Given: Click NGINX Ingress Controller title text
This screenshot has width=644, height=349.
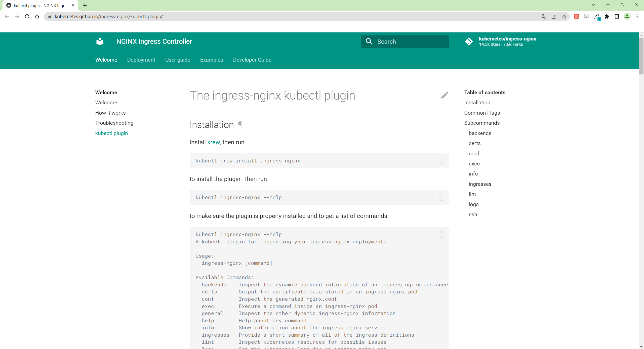Looking at the screenshot, I should (x=154, y=41).
